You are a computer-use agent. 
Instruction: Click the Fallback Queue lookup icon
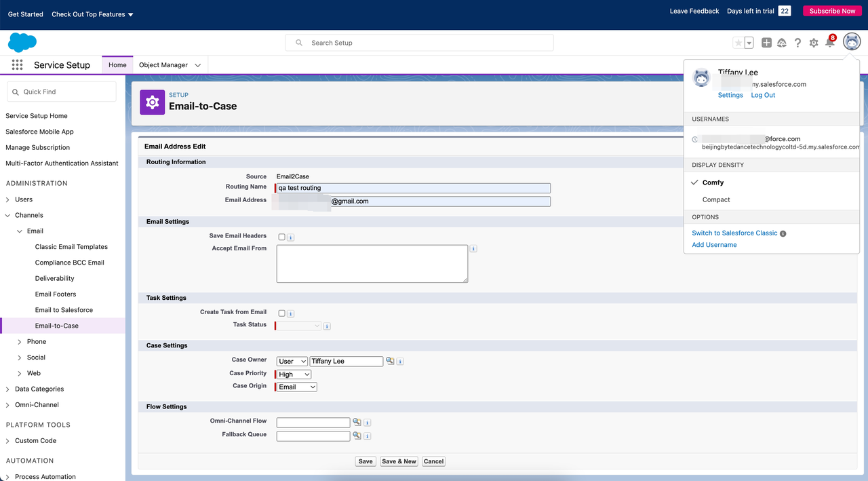click(357, 436)
